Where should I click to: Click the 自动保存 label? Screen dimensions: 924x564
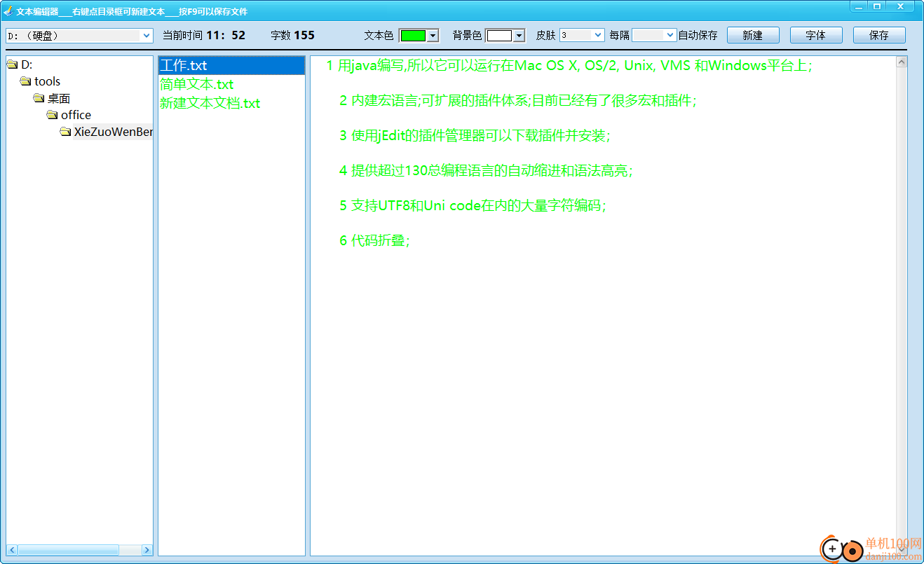pos(698,35)
